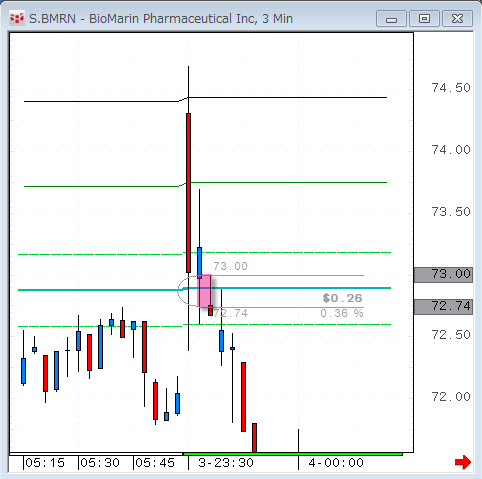The width and height of the screenshot is (482, 479).
Task: Minimize the BMRN chart window
Action: [391, 19]
